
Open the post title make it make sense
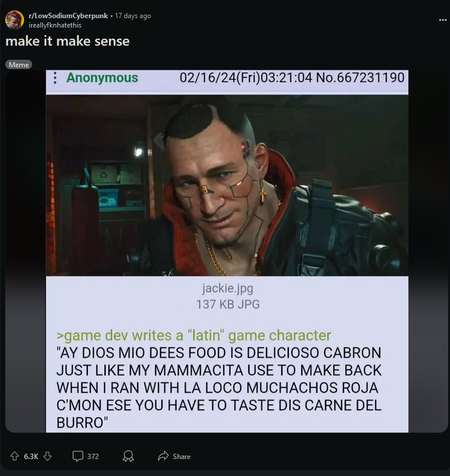click(x=67, y=42)
